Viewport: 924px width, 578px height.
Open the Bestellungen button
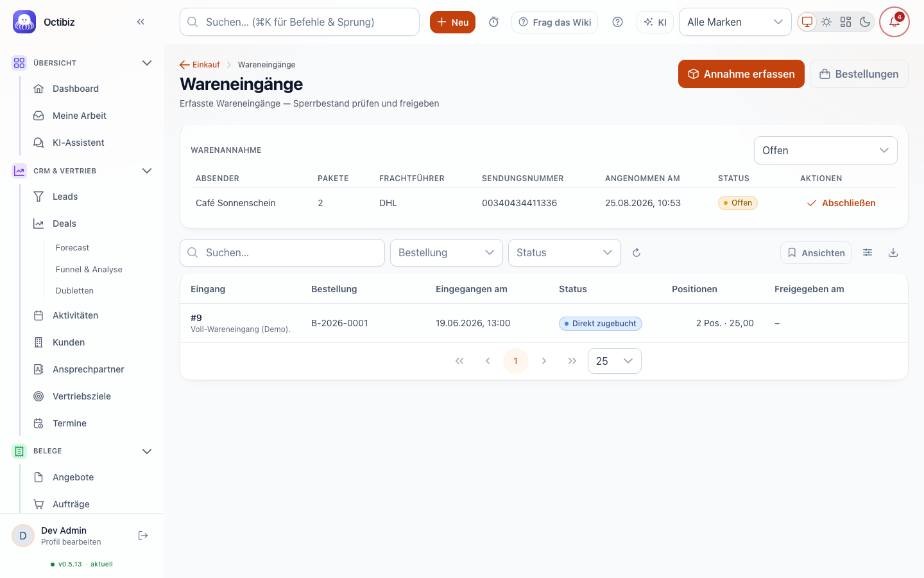859,74
